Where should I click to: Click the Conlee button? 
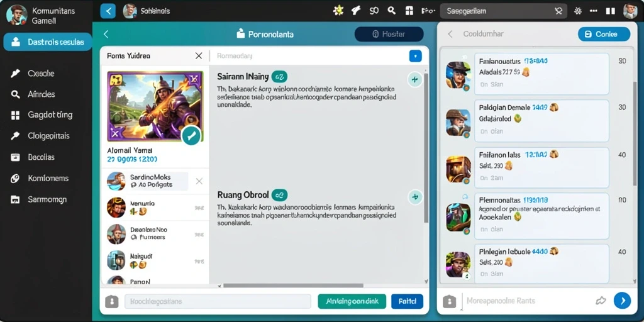pos(604,34)
